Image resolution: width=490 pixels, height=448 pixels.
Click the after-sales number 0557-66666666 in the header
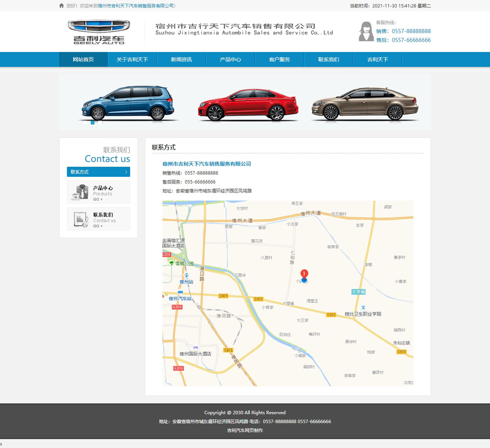point(411,40)
